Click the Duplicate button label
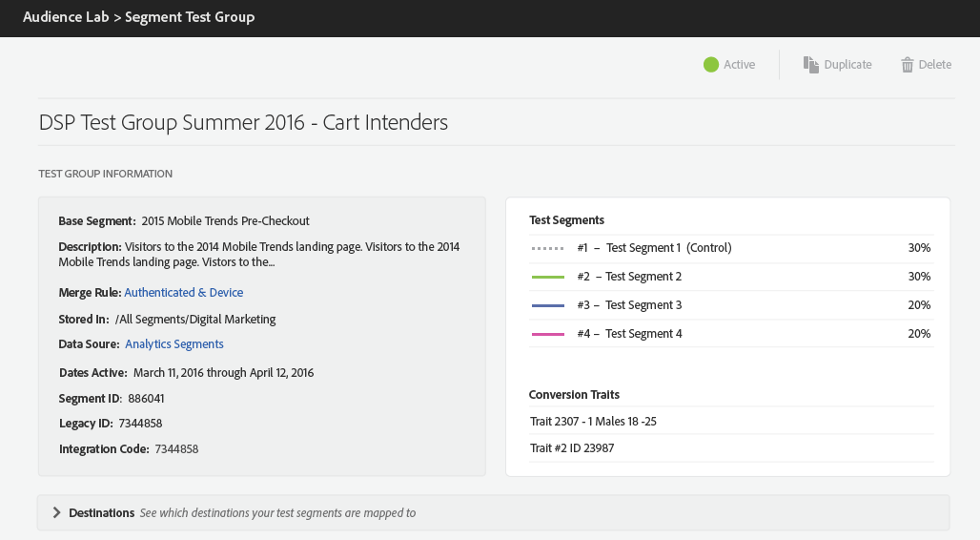 coord(847,65)
